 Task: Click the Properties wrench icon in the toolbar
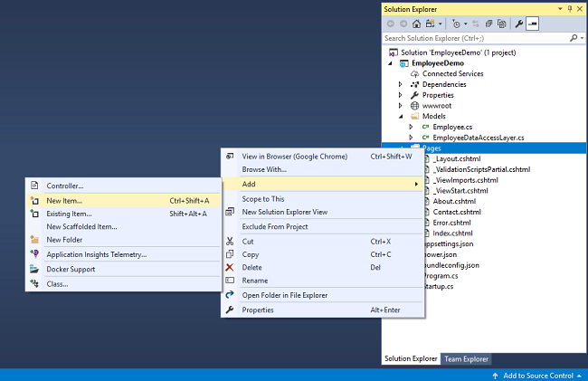click(x=519, y=24)
